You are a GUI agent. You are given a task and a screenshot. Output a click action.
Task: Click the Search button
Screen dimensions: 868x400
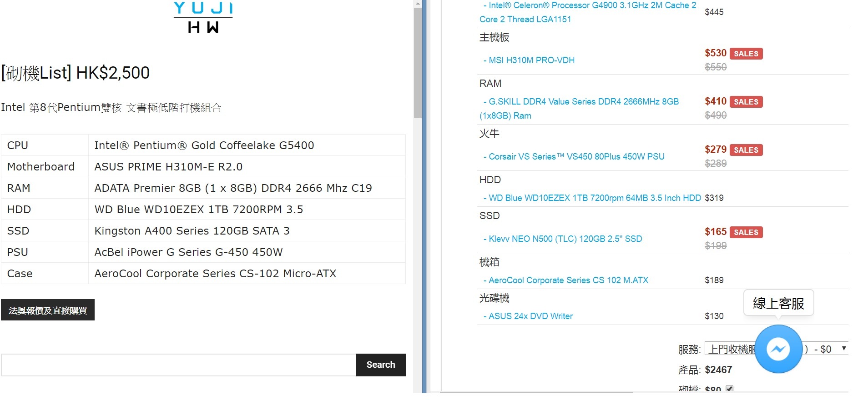tap(381, 365)
